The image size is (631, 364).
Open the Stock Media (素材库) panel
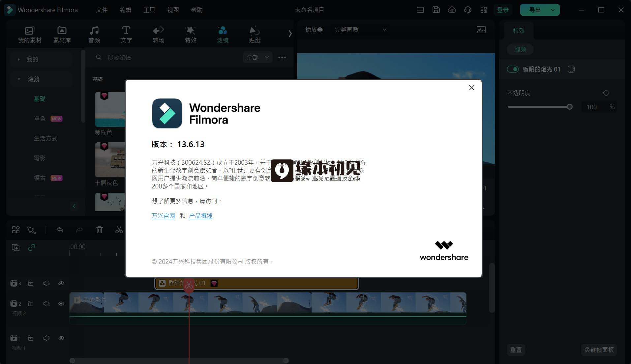(62, 35)
